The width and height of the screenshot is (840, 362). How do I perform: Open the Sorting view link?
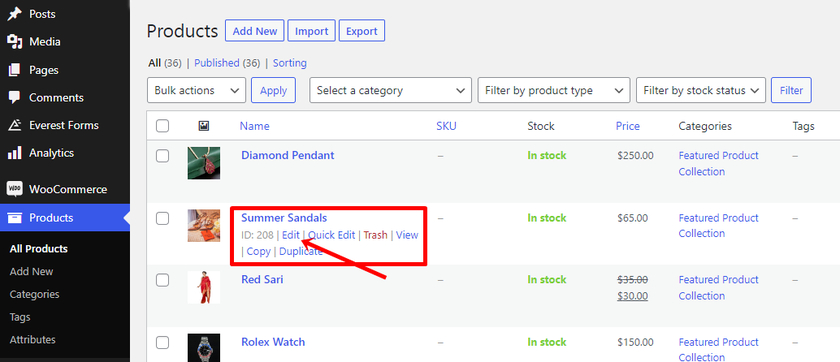(x=290, y=63)
